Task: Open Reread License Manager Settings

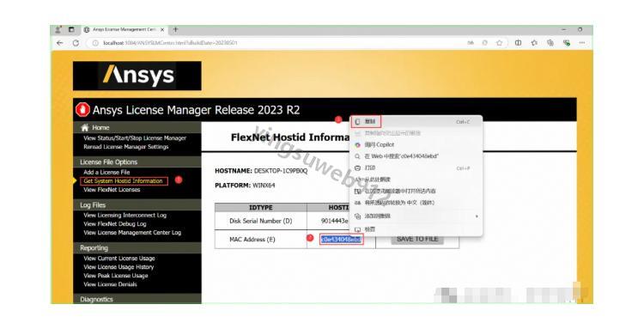Action: coord(126,147)
